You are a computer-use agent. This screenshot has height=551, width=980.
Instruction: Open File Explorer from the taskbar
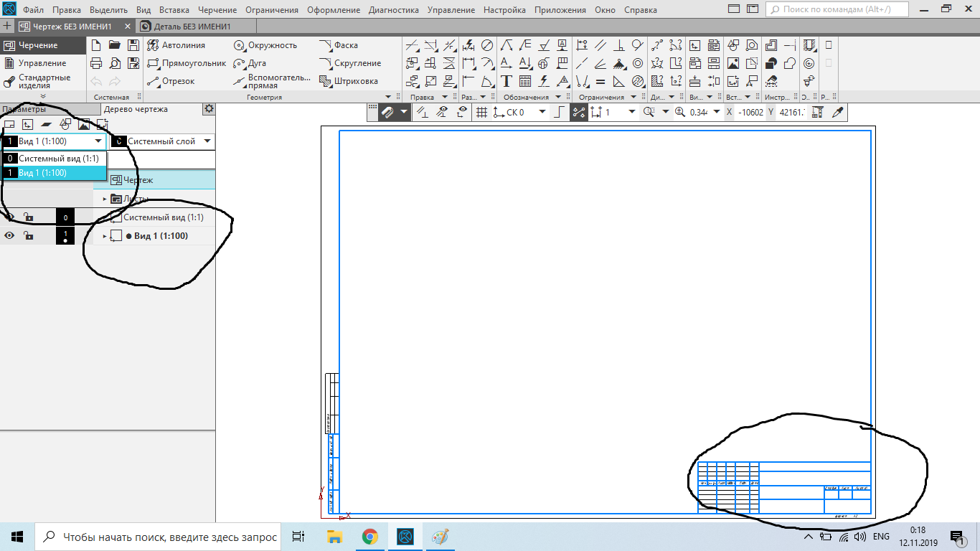point(334,536)
